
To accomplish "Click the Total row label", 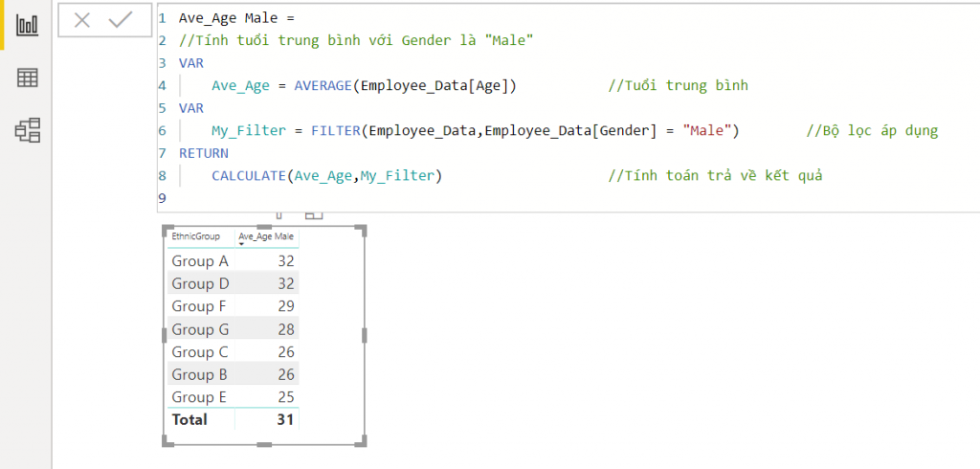I will pos(189,419).
